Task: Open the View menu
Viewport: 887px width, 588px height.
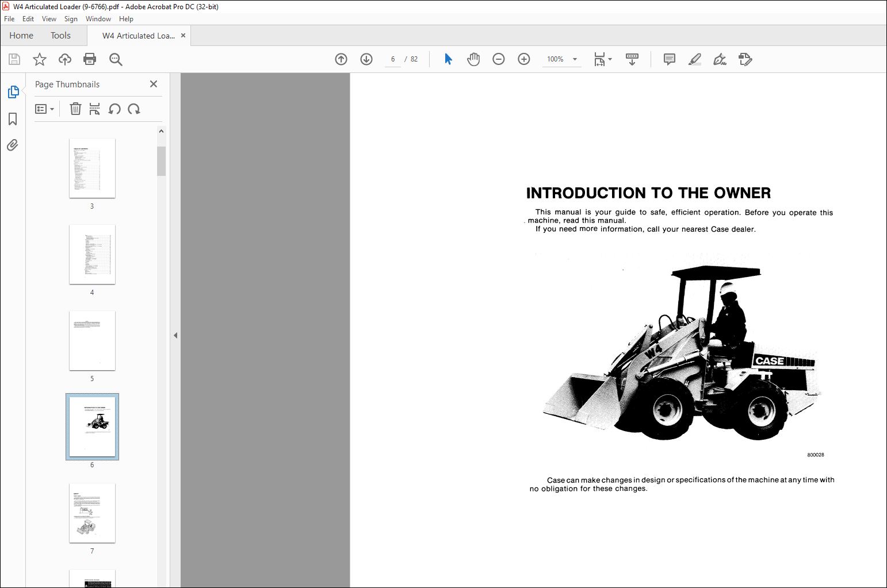Action: (49, 19)
